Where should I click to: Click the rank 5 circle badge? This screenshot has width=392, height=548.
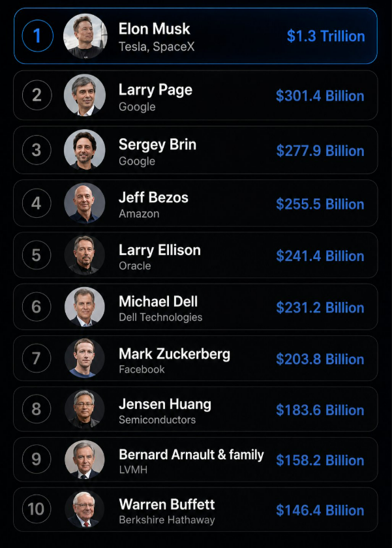37,255
